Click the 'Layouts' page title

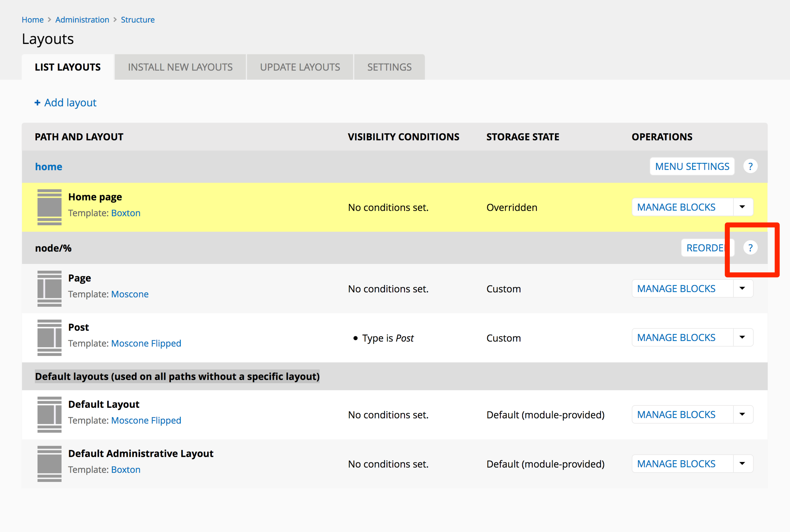[x=48, y=39]
